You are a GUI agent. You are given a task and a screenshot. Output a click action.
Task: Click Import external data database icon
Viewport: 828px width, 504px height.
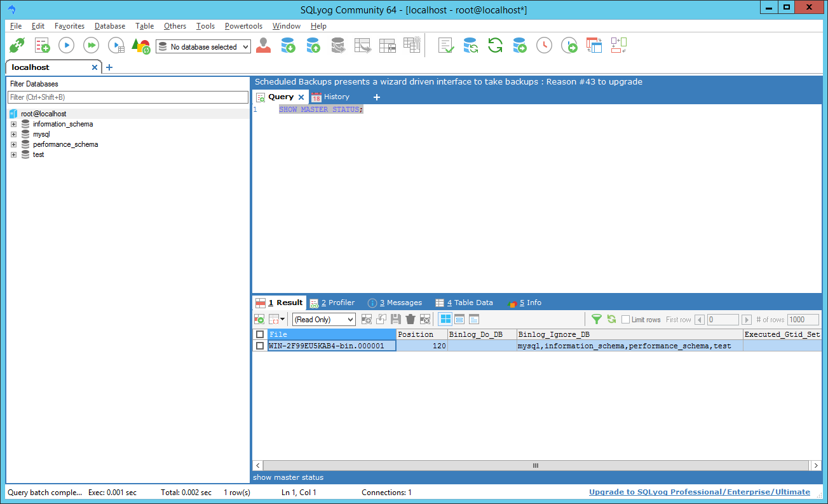288,46
